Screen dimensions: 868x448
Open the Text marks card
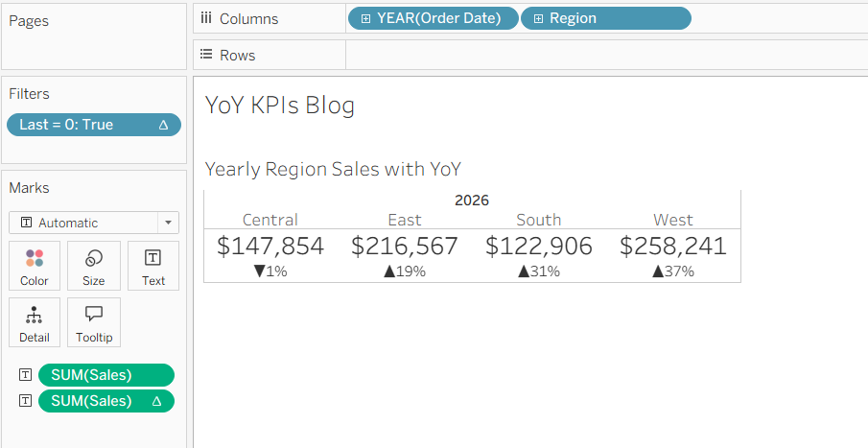[153, 266]
